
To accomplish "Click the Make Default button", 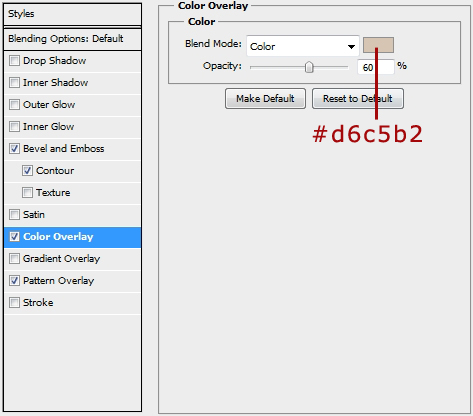I will (265, 99).
